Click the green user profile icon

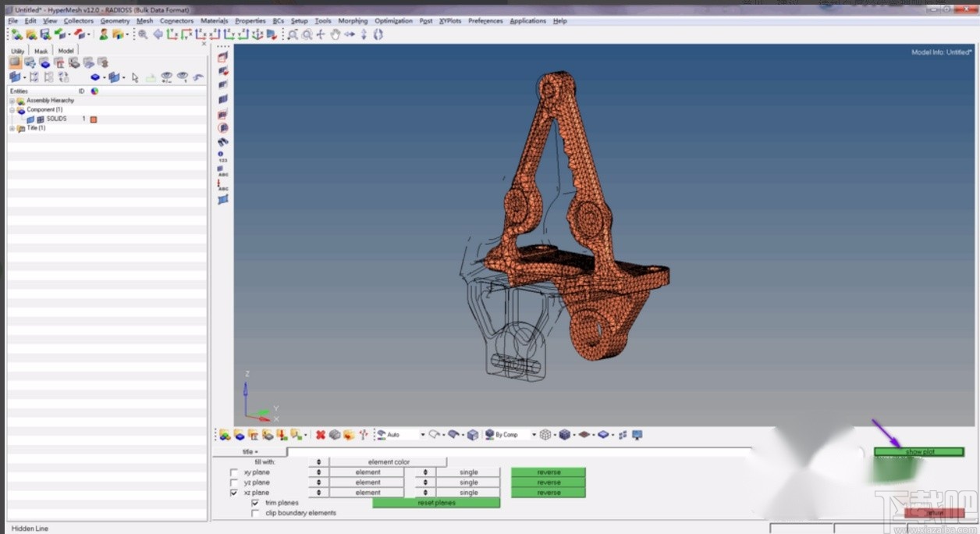104,34
